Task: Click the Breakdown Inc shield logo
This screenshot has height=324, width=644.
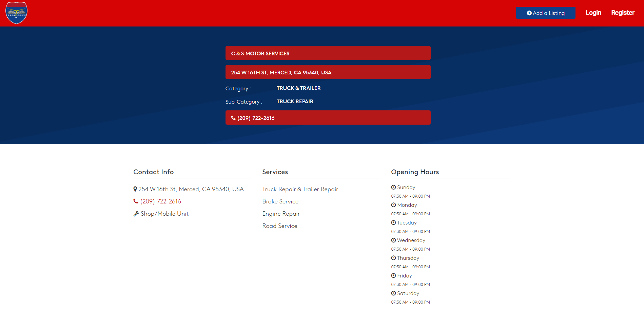Action: coord(16,13)
